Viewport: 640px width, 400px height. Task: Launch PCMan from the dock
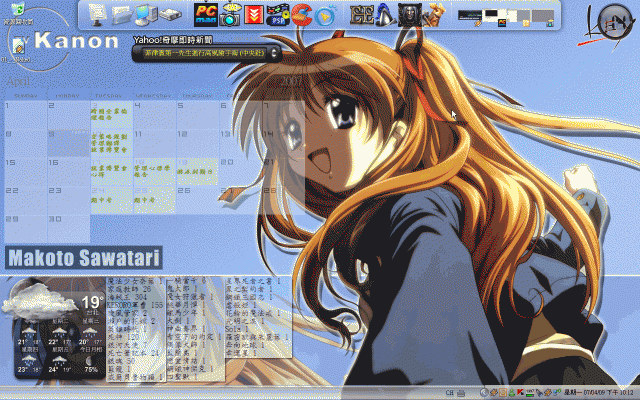tap(206, 15)
